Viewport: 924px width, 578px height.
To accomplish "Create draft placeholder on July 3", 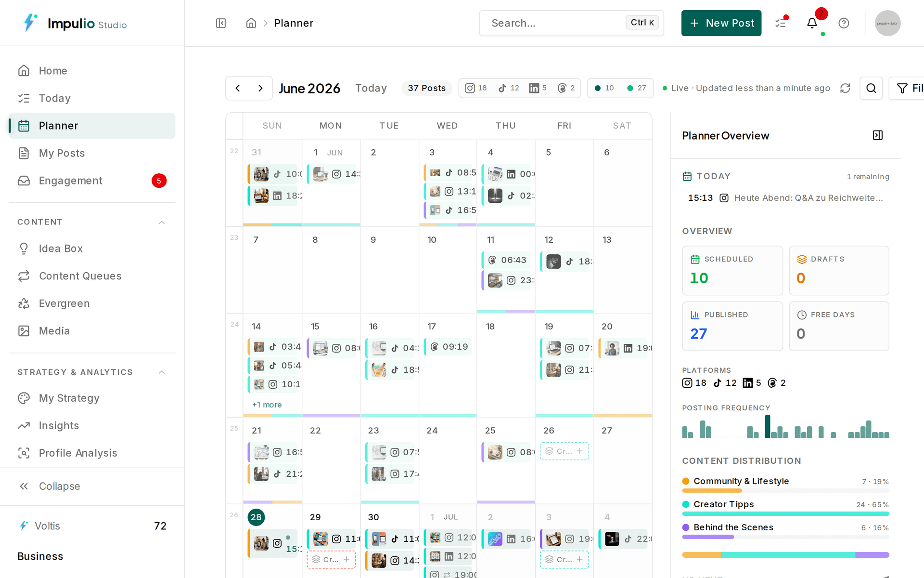I will pos(564,560).
